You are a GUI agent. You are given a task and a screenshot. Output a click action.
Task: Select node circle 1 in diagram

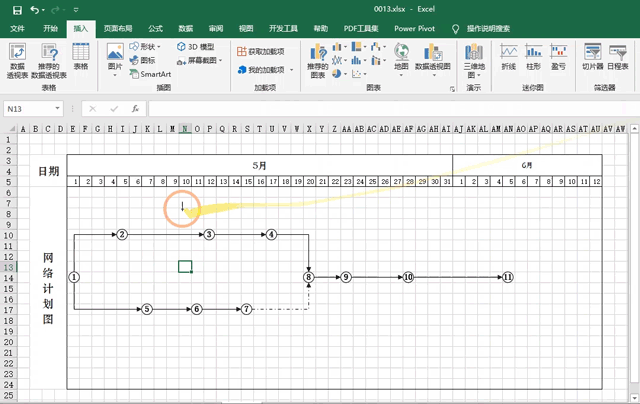point(74,277)
